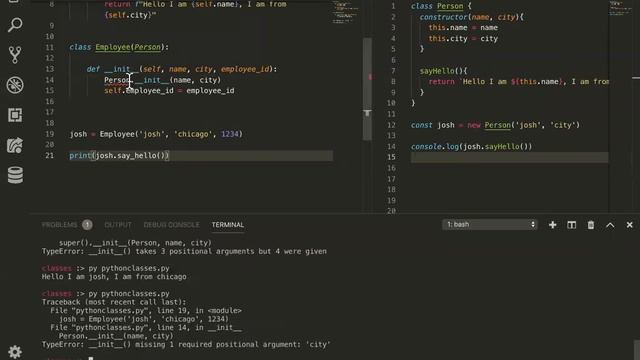Click 'this.city = city' in JavaScript editor

463,39
